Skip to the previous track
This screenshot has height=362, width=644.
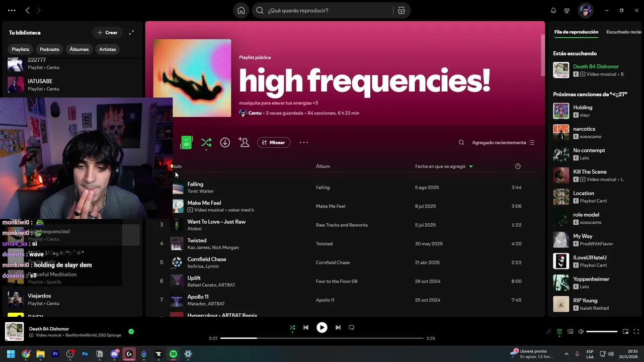(x=306, y=327)
